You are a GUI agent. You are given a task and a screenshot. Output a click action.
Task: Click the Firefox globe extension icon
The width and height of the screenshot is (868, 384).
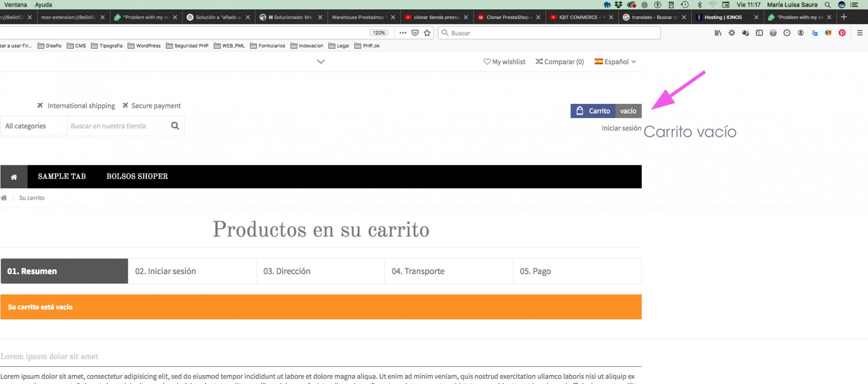pos(828,33)
